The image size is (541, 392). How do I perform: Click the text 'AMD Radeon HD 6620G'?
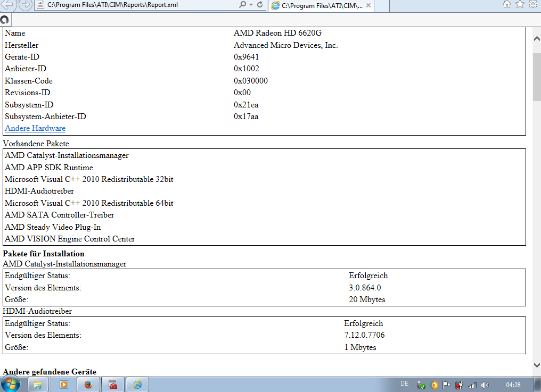point(277,33)
